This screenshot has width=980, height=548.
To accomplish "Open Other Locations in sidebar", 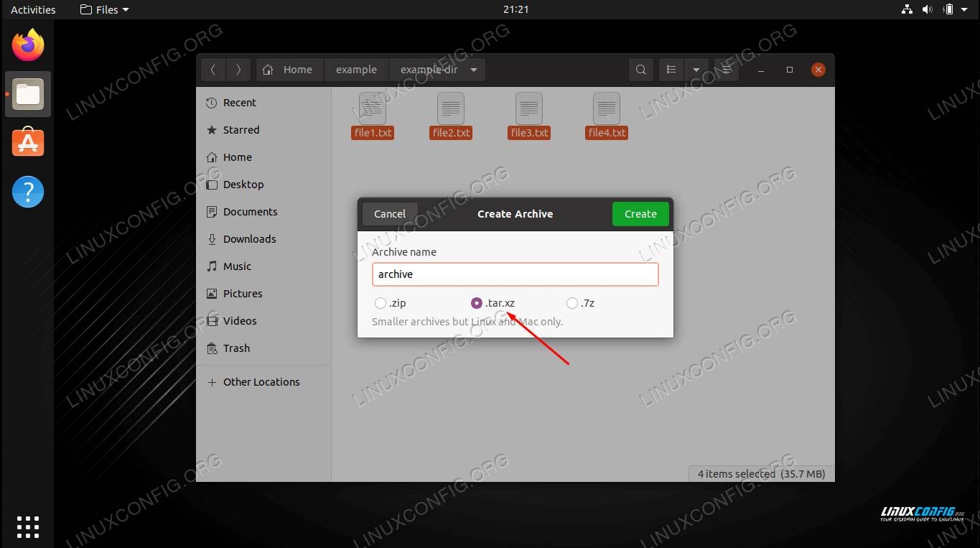I will 263,382.
